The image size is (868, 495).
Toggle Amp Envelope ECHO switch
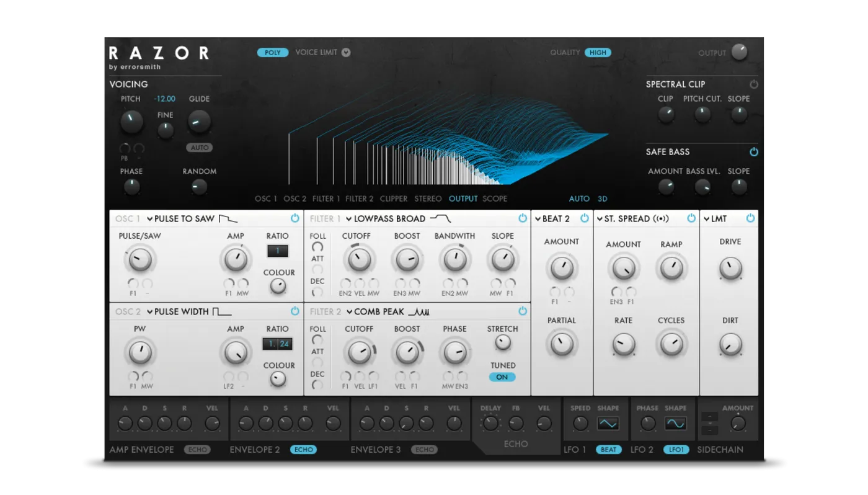tap(198, 450)
